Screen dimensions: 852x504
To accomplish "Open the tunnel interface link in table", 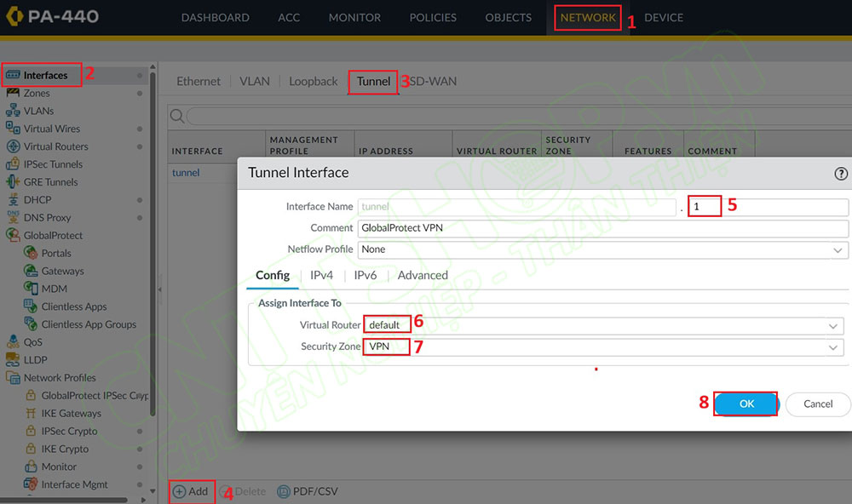I will 186,173.
